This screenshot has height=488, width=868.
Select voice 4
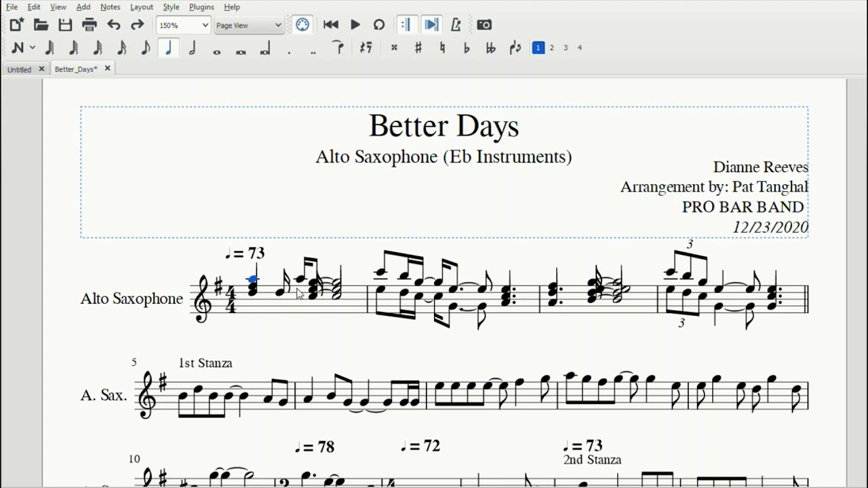(x=580, y=48)
